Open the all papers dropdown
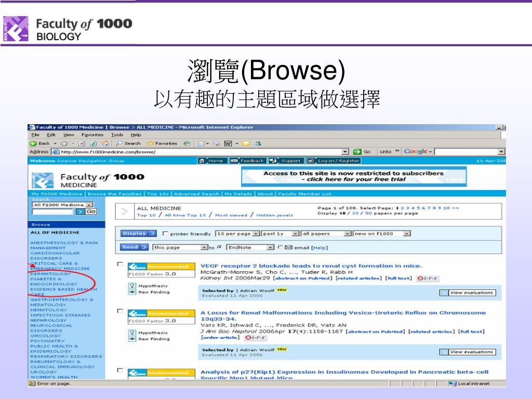 click(x=326, y=233)
